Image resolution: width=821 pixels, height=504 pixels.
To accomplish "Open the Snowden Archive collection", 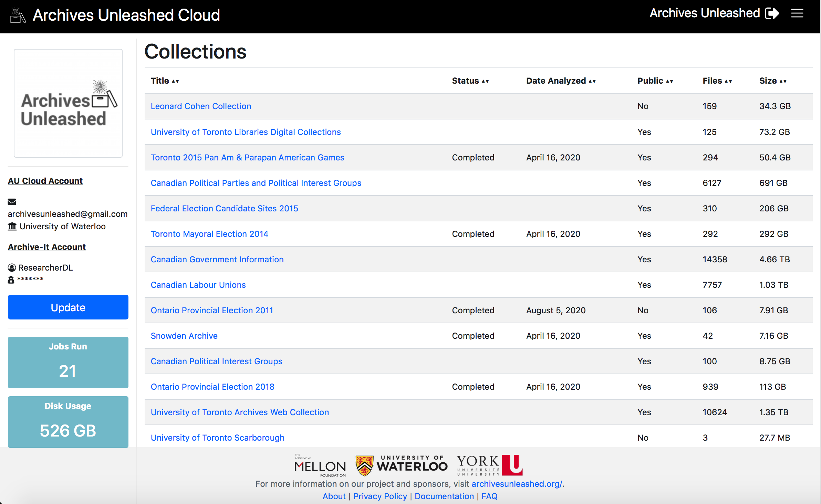I will click(184, 335).
